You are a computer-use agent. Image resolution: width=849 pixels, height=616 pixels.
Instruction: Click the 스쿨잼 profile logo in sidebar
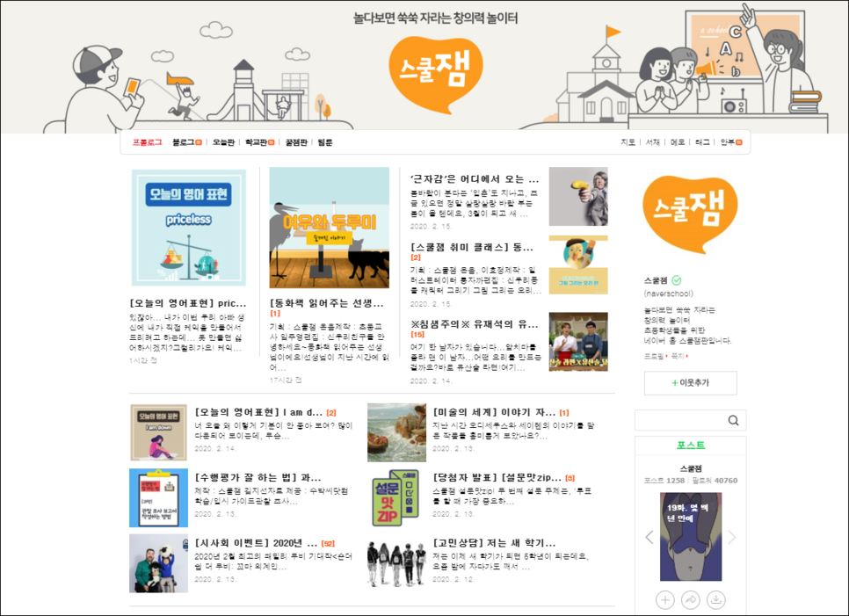(x=690, y=214)
